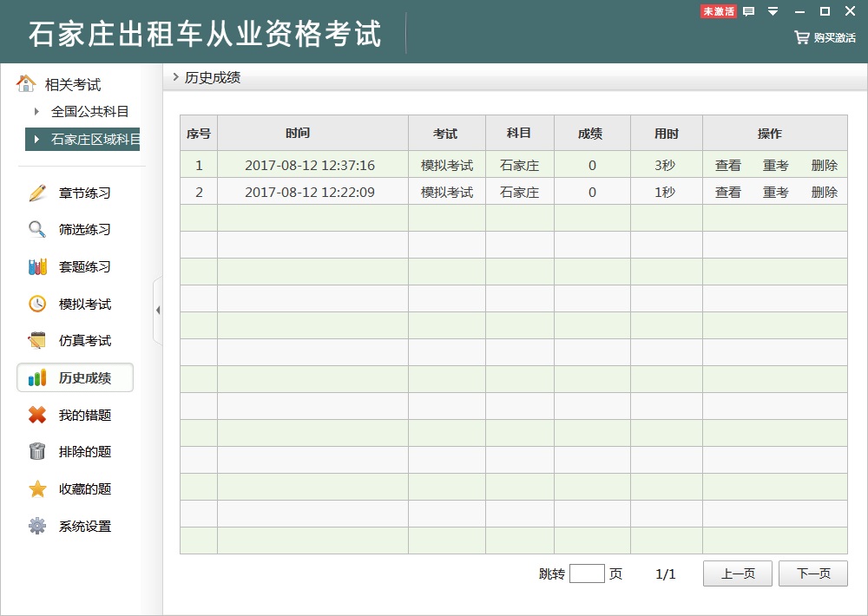
Task: Click the clock icon for 模拟考试
Action: coord(37,304)
